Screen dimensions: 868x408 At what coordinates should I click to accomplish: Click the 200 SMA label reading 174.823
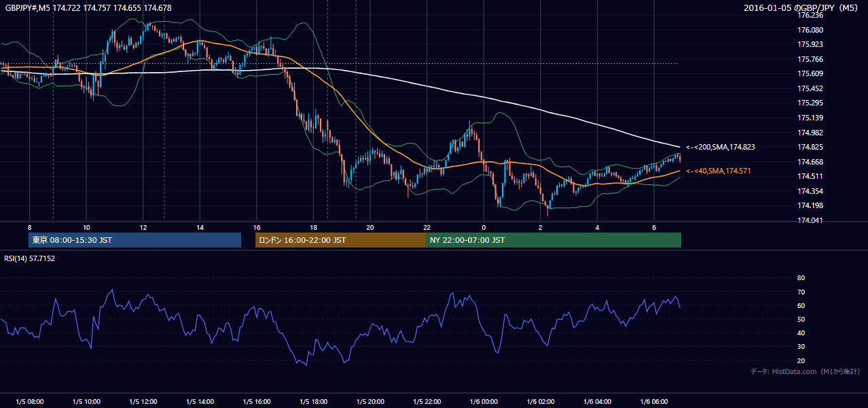tap(721, 147)
